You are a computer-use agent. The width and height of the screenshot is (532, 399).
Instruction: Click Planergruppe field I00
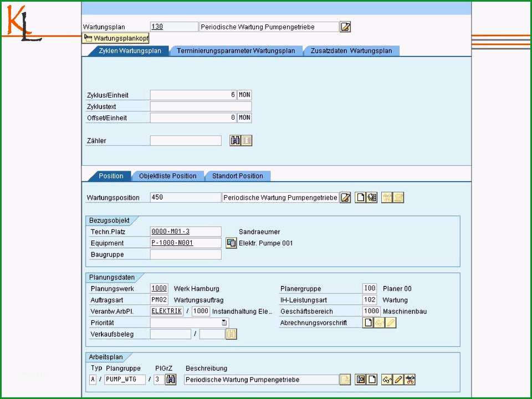[x=370, y=289]
